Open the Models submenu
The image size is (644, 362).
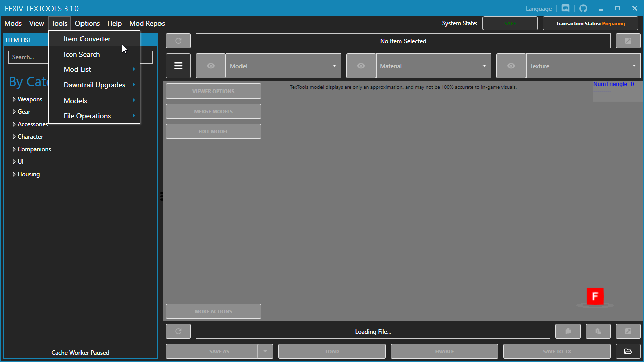(95, 101)
